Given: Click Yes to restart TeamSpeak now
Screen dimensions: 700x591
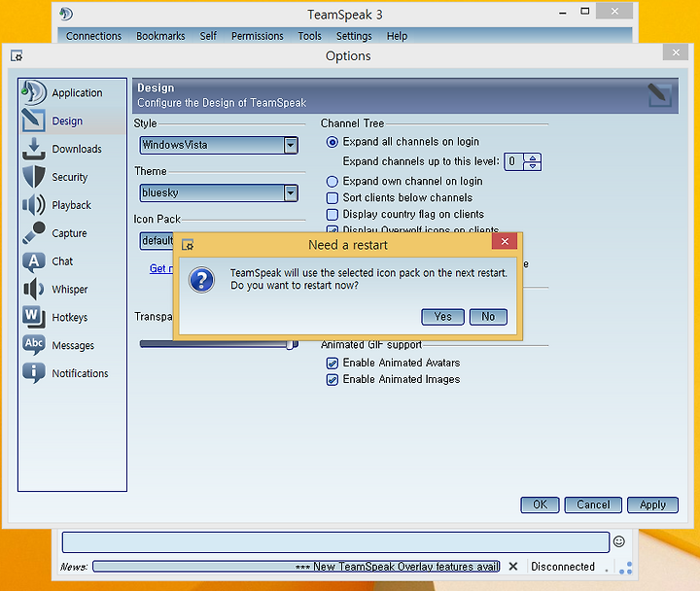Looking at the screenshot, I should click(443, 317).
